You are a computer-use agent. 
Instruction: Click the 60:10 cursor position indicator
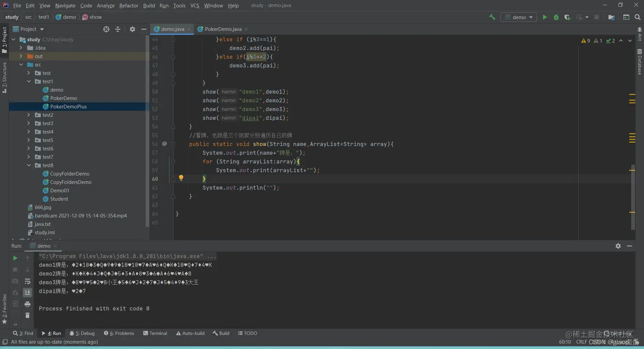click(x=565, y=342)
